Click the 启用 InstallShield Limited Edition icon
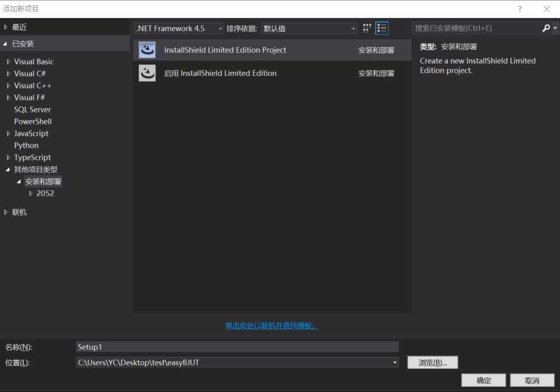This screenshot has height=392, width=560. (147, 73)
